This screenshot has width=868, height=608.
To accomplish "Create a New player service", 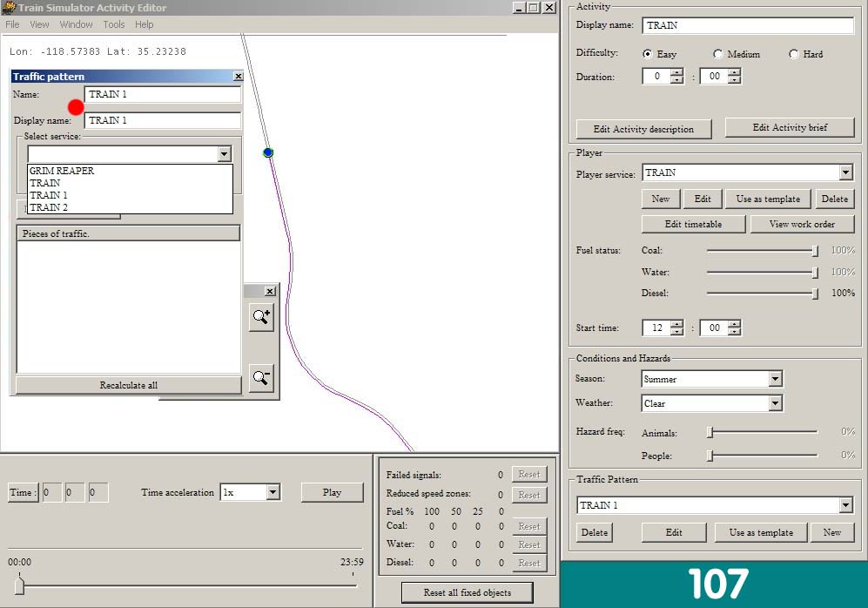I will click(x=661, y=199).
